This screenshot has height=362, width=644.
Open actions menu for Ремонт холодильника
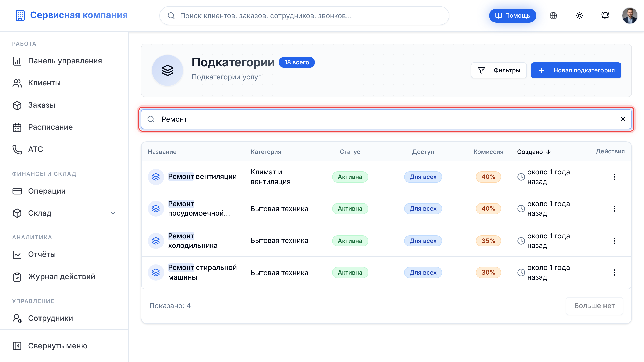(614, 241)
